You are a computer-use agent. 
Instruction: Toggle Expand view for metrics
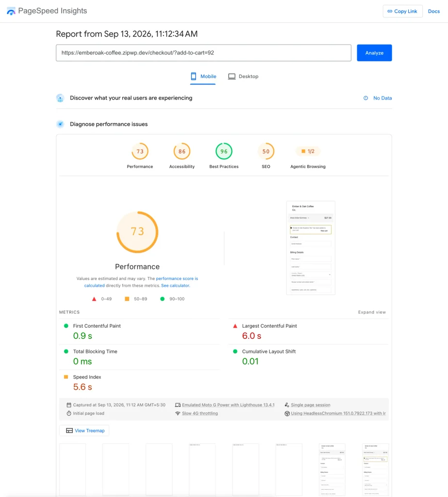(x=372, y=312)
